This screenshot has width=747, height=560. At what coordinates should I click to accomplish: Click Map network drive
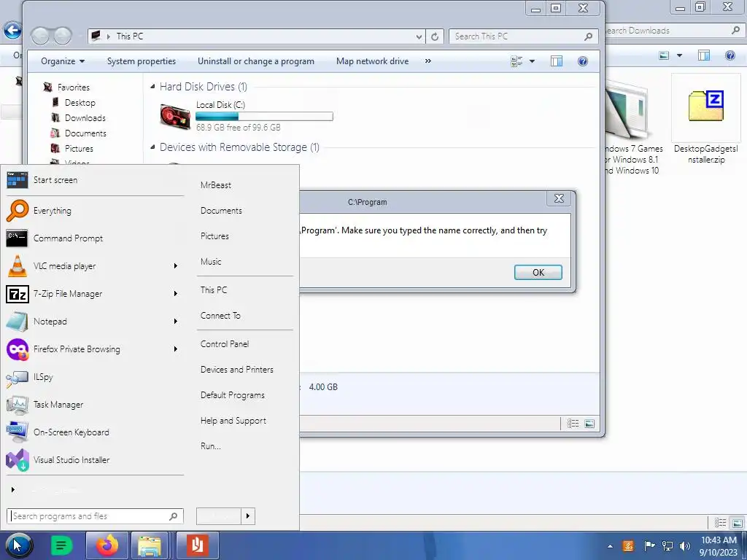click(373, 61)
